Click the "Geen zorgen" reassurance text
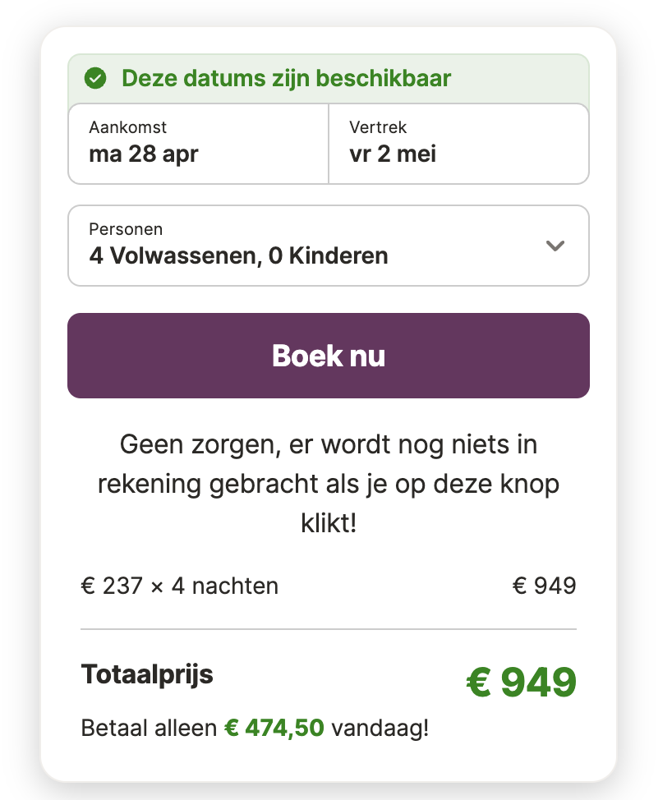Viewport: 672px width, 800px height. pos(329,484)
